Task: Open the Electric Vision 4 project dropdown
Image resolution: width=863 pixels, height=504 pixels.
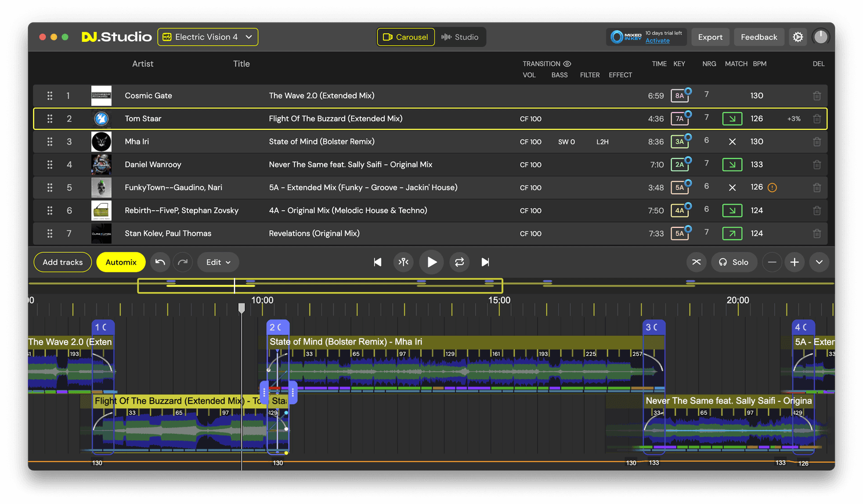Action: pos(208,37)
